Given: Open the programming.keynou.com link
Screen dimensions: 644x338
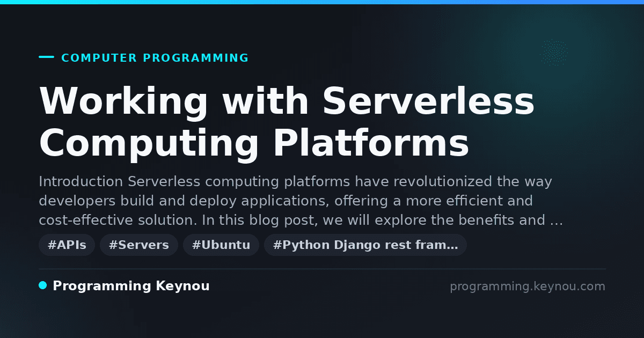Looking at the screenshot, I should click(x=528, y=286).
